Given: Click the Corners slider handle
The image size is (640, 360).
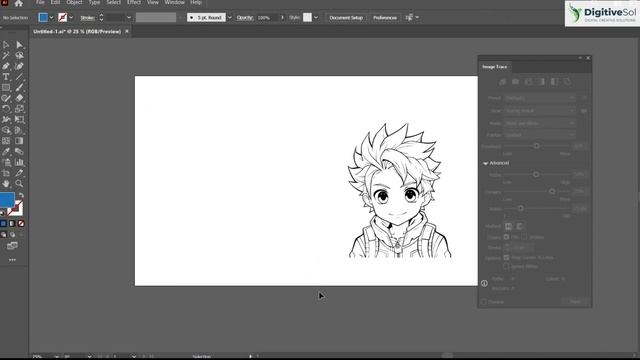Looking at the screenshot, I should (552, 191).
